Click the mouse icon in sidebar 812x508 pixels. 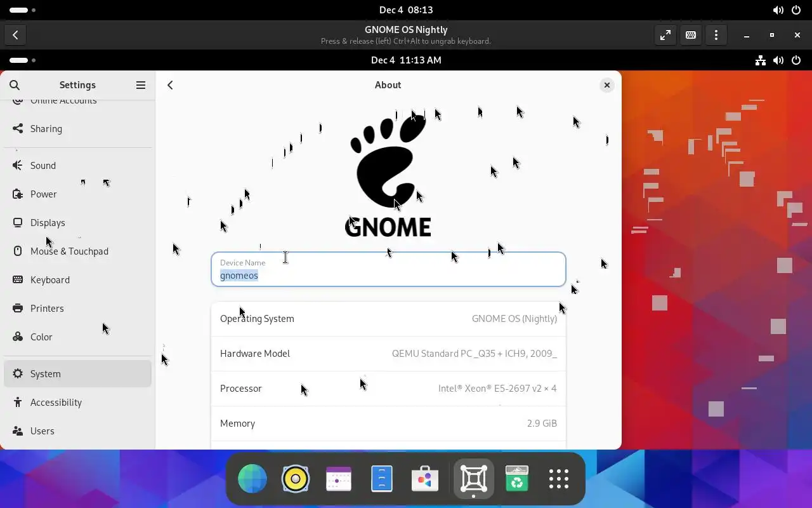point(18,251)
